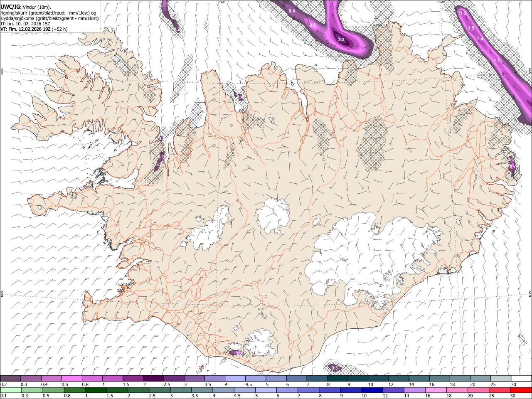Image resolution: width=532 pixels, height=399 pixels.
Task: Select bottom legend swatch between 16 and 18
Action: [x=435, y=390]
